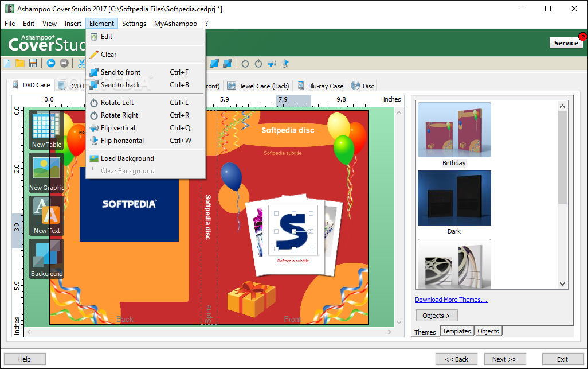Image resolution: width=588 pixels, height=369 pixels.
Task: Click the Send to front toolbar icon
Action: (214, 63)
